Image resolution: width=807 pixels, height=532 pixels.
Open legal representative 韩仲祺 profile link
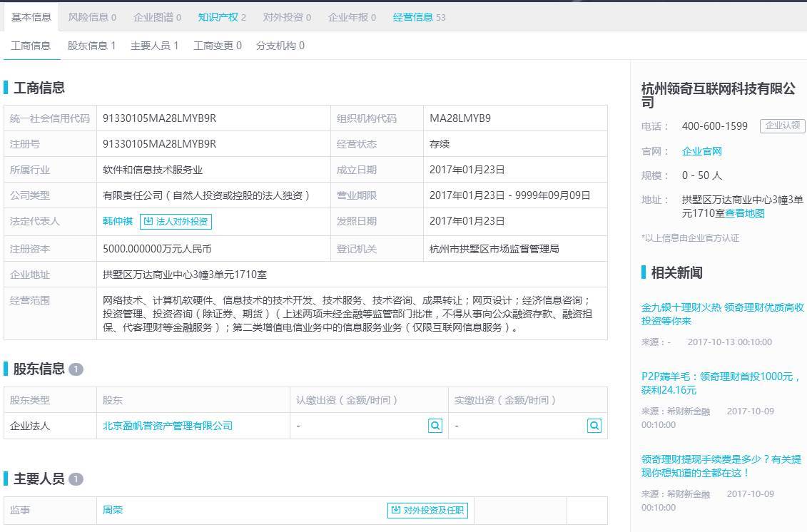click(x=118, y=222)
